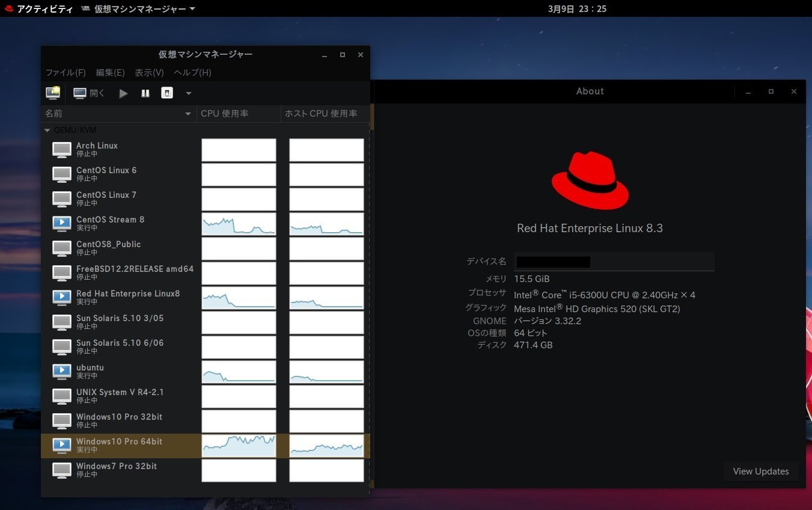Click the shutdown power button

click(167, 93)
